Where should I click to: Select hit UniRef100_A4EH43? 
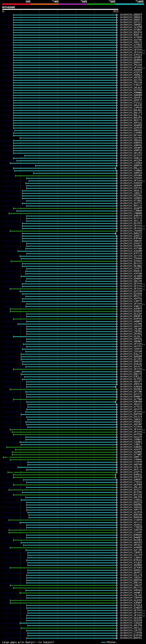click(x=131, y=590)
